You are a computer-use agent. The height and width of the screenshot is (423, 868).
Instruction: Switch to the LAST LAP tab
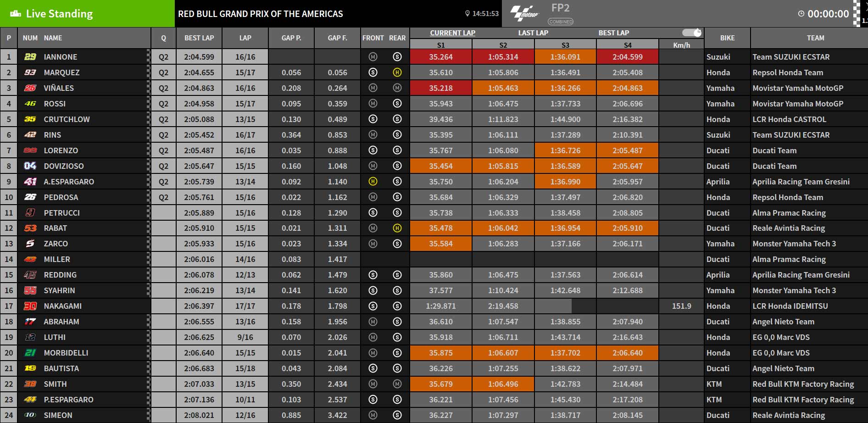click(533, 33)
